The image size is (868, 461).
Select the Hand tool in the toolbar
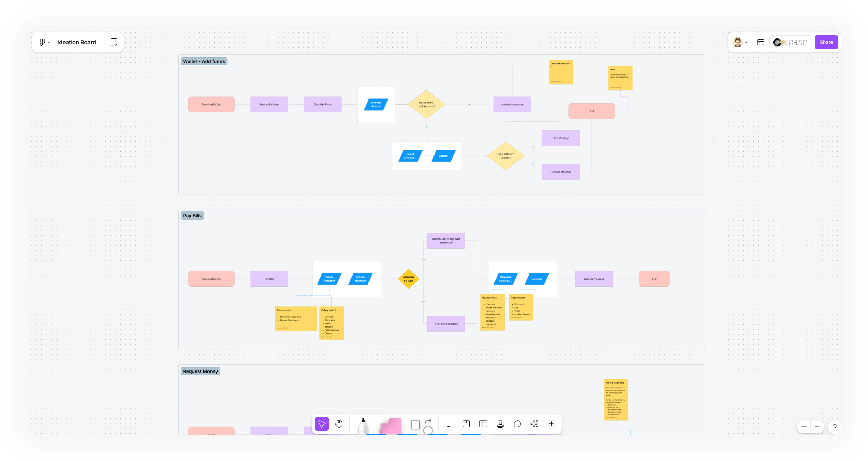(339, 424)
